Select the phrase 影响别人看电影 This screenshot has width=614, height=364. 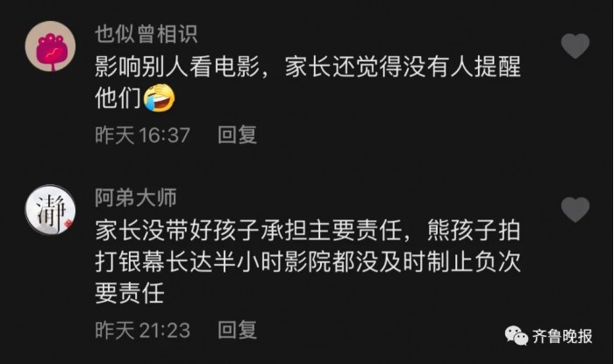(x=177, y=67)
